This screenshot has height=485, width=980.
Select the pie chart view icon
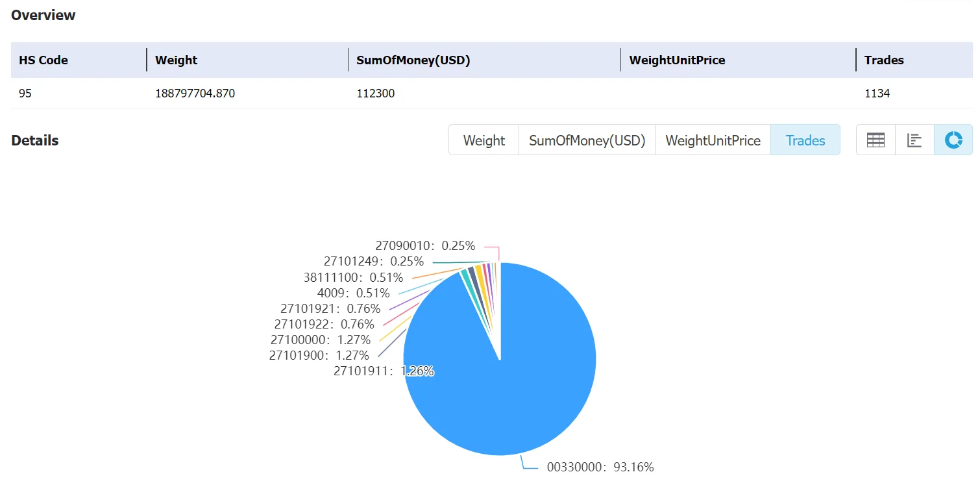(953, 140)
